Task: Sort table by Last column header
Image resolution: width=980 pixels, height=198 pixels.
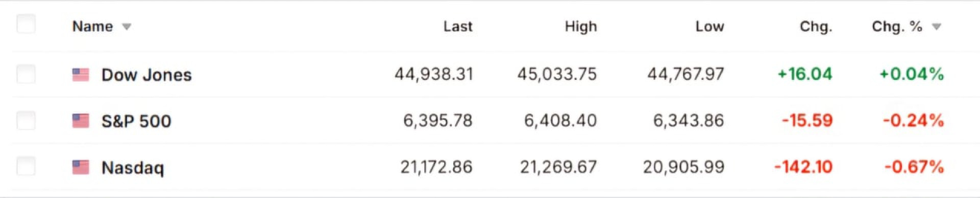Action: [x=458, y=27]
